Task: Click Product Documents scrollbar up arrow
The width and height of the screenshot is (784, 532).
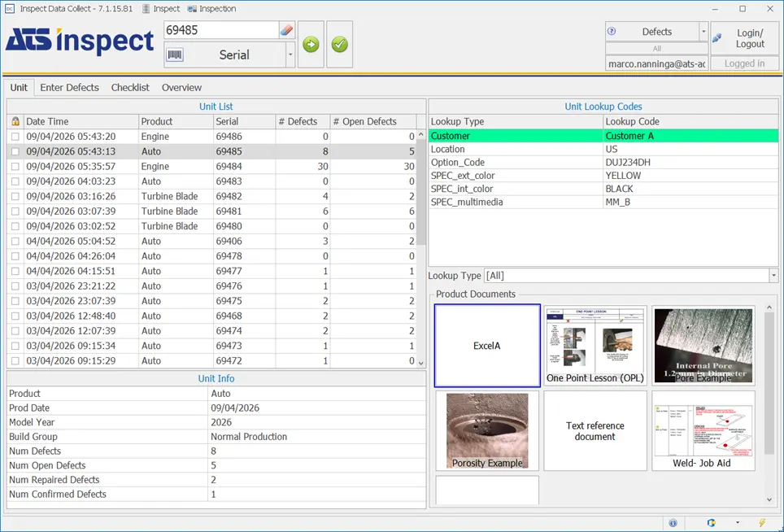Action: tap(769, 307)
